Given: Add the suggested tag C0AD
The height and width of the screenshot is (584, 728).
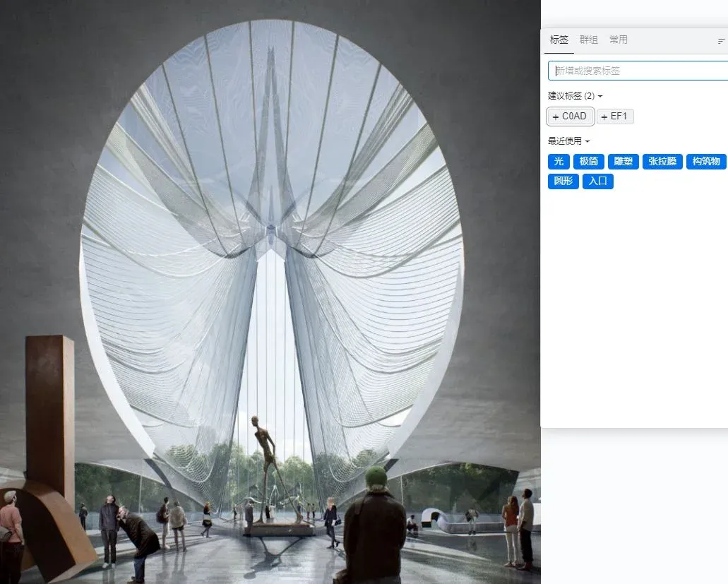Looking at the screenshot, I should 570,117.
